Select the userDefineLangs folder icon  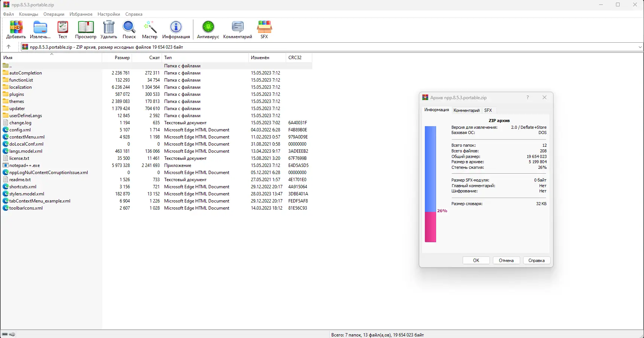point(6,115)
